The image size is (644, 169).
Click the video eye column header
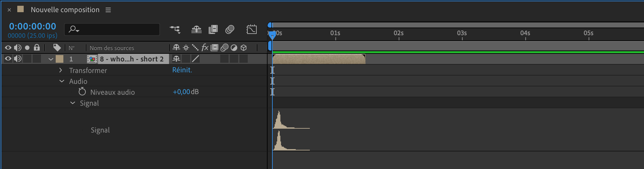click(x=8, y=48)
